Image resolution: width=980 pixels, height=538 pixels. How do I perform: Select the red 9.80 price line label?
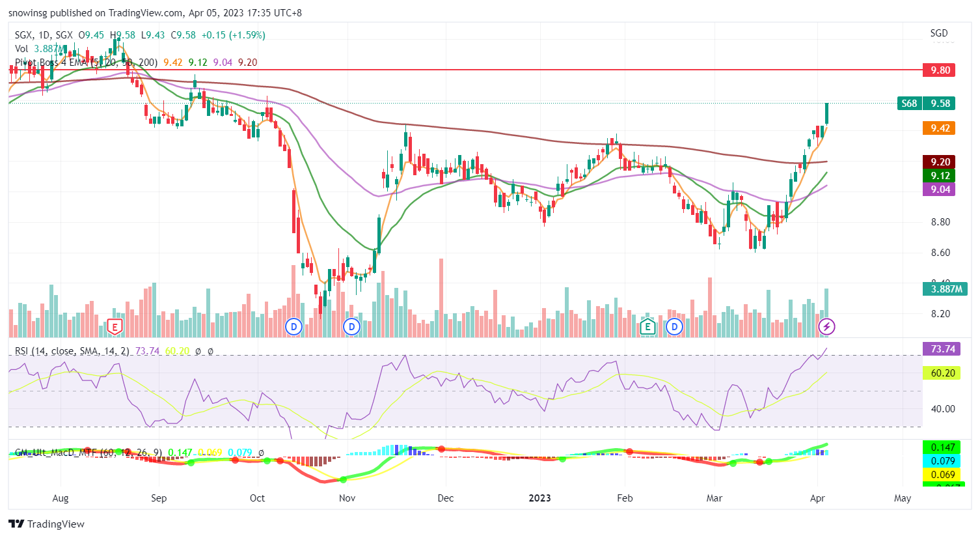(x=939, y=70)
